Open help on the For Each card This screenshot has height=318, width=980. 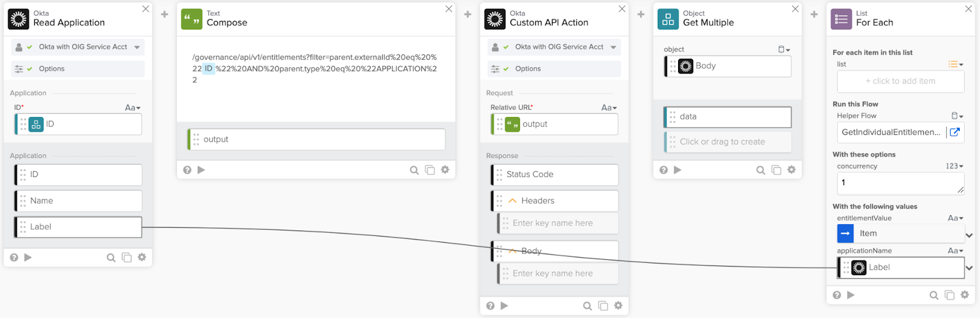click(837, 295)
